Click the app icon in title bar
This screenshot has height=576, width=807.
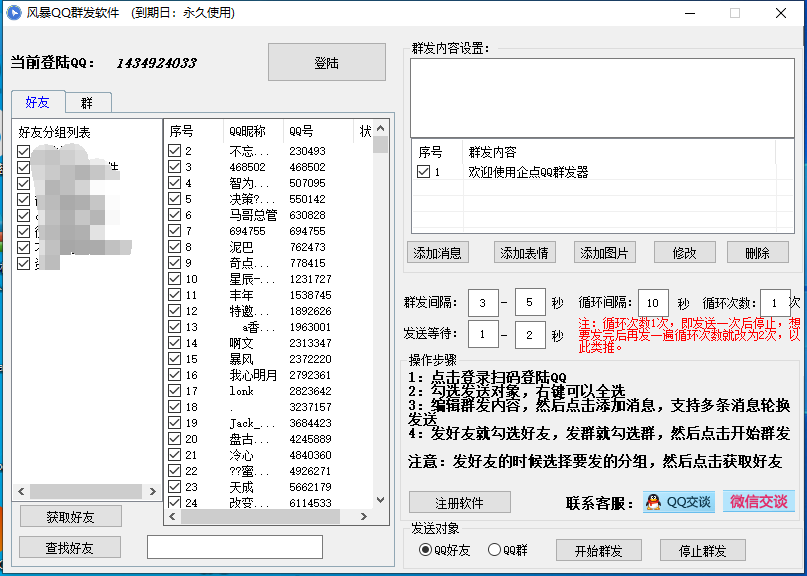pos(13,12)
